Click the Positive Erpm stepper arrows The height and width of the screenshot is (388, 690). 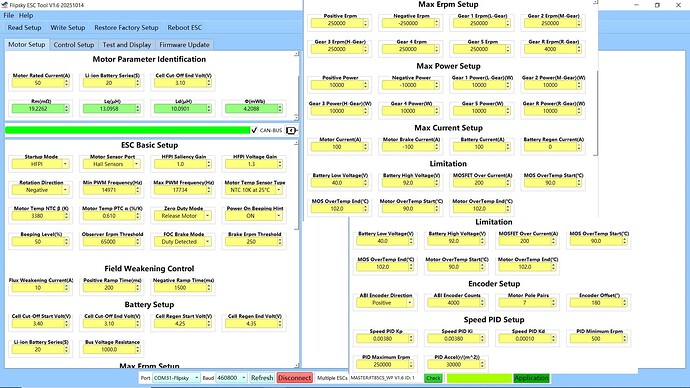tap(366, 23)
